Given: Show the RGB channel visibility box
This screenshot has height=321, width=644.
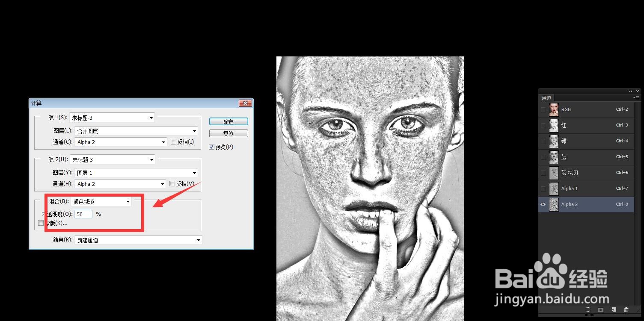Looking at the screenshot, I should coord(543,109).
